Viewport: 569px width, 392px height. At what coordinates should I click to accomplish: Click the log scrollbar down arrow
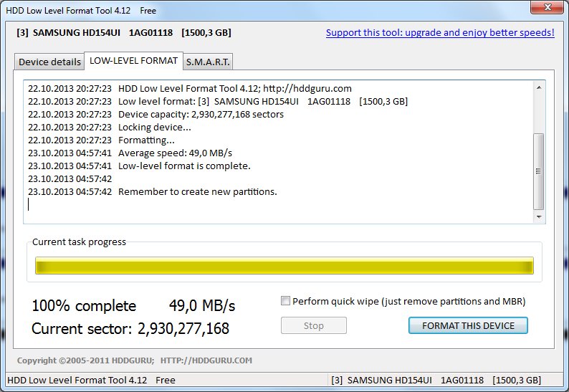pos(539,217)
